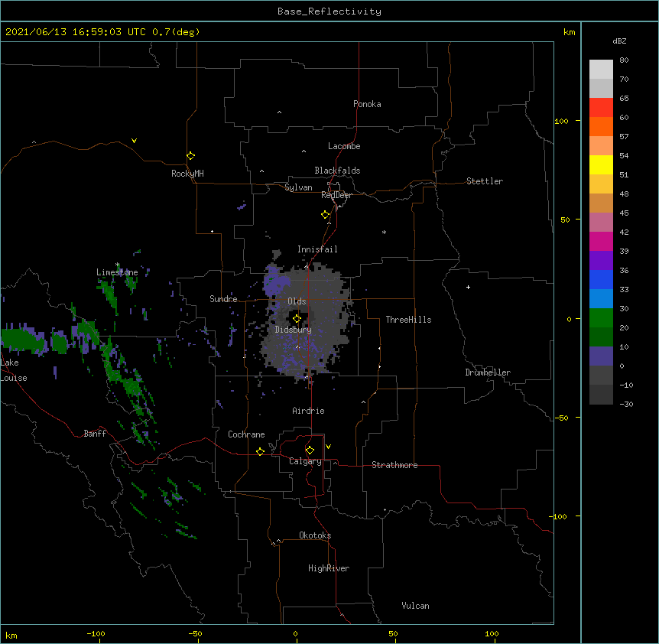
Task: Click the yellow V marker east of Calgary
Action: (x=328, y=447)
